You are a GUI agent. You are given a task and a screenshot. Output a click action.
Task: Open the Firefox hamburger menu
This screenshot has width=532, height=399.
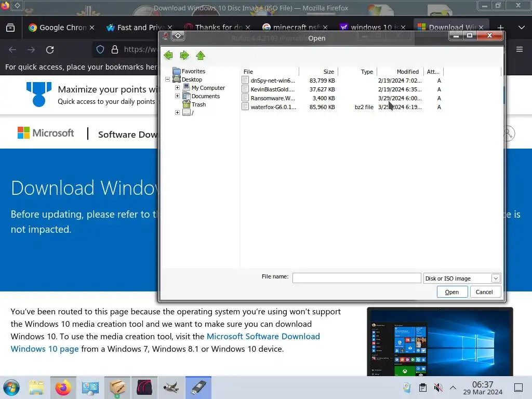[x=520, y=49]
